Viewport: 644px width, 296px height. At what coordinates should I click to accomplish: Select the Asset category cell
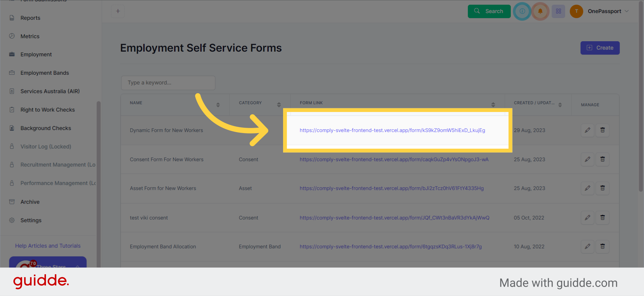point(245,188)
